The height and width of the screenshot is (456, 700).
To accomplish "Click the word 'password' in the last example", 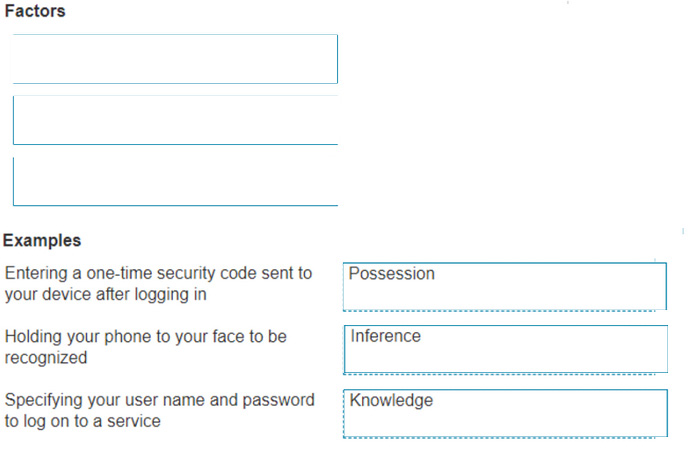I will click(279, 400).
